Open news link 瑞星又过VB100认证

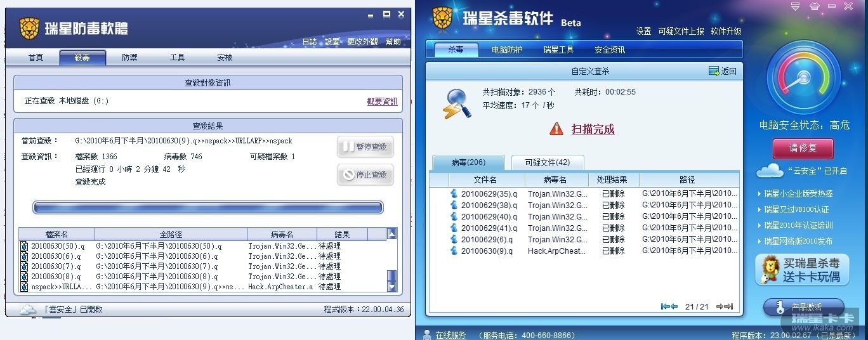click(796, 209)
